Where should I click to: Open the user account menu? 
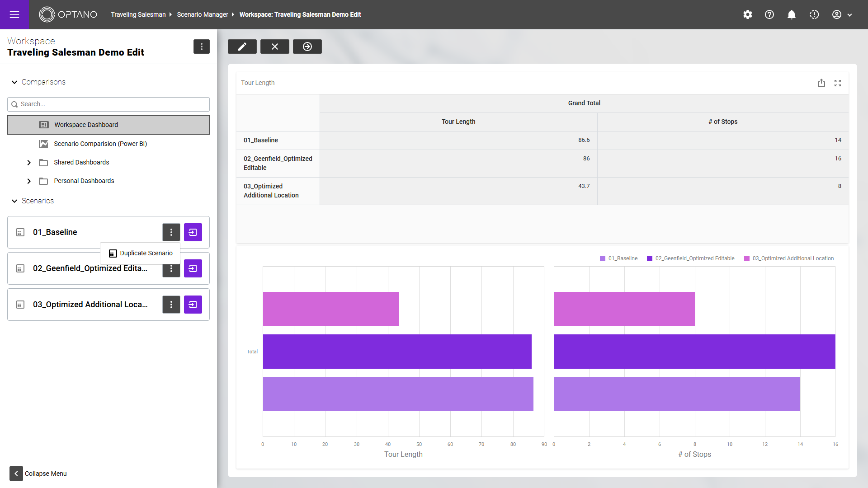(x=842, y=14)
